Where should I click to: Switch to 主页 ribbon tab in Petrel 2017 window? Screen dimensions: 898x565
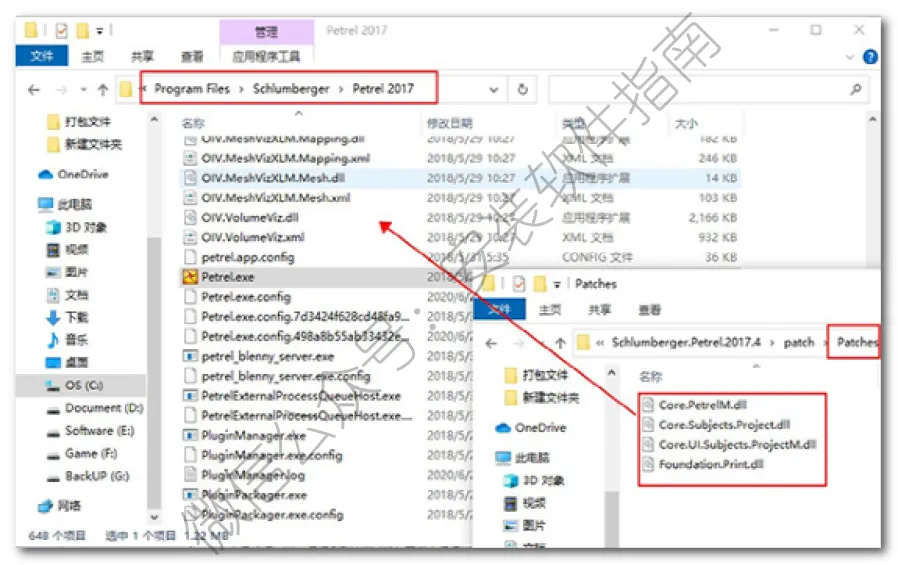click(x=92, y=56)
